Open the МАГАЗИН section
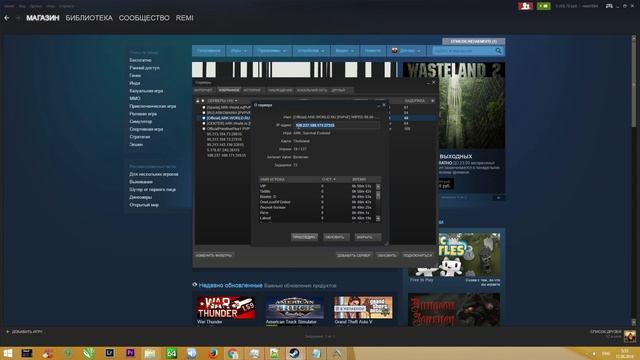Image resolution: width=640 pixels, height=360 pixels. click(43, 18)
